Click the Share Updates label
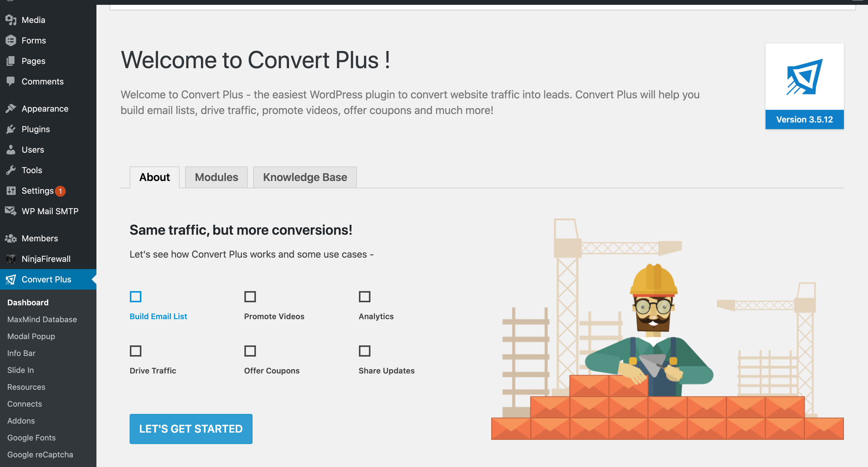The image size is (868, 467). 386,370
